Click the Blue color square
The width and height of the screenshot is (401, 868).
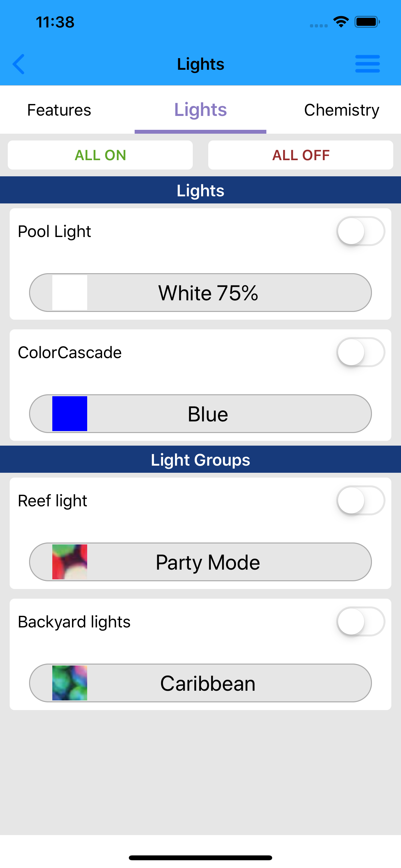tap(69, 413)
